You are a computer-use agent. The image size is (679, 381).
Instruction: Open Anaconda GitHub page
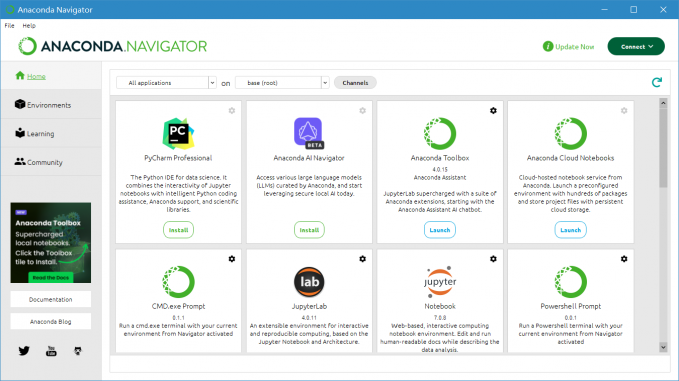78,351
